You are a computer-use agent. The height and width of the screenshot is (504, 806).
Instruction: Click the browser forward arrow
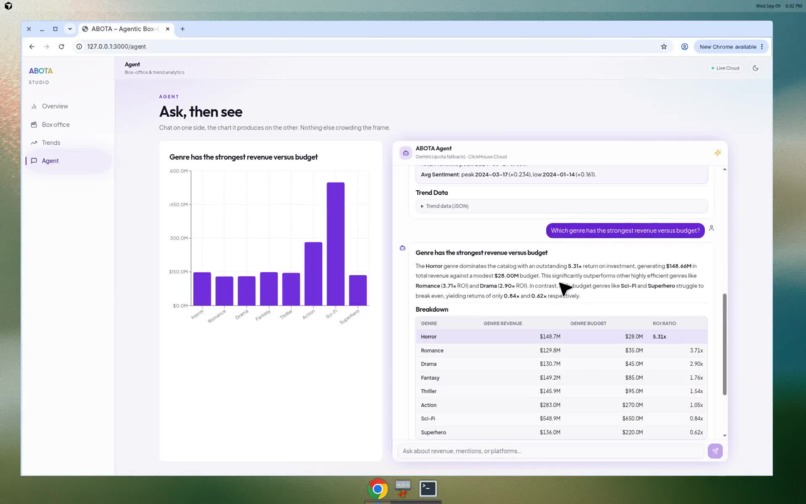[46, 47]
